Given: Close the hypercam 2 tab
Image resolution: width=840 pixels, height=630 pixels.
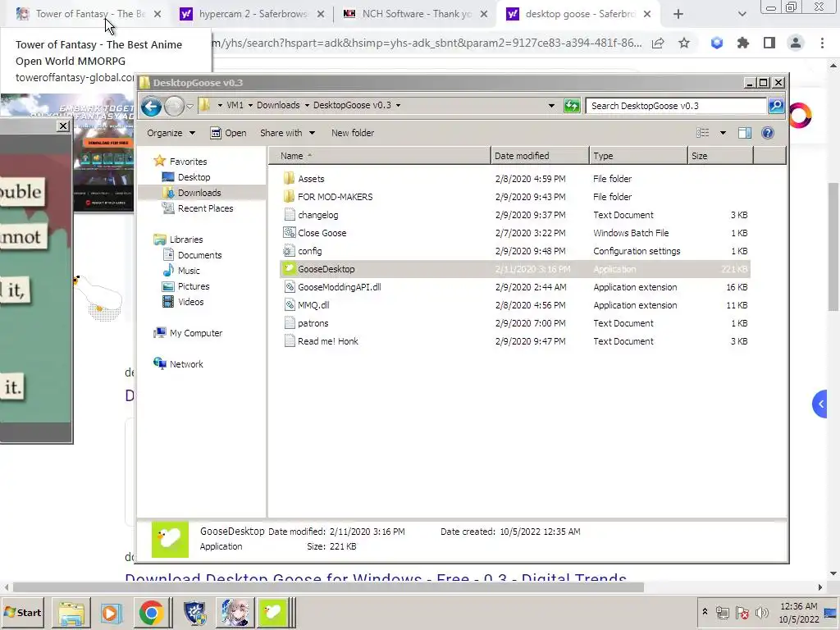Looking at the screenshot, I should tap(321, 15).
